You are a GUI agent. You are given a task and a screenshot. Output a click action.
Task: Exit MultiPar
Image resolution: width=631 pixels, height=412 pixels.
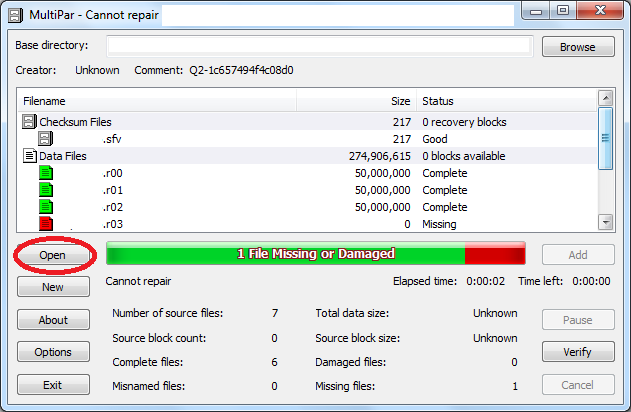pos(53,385)
